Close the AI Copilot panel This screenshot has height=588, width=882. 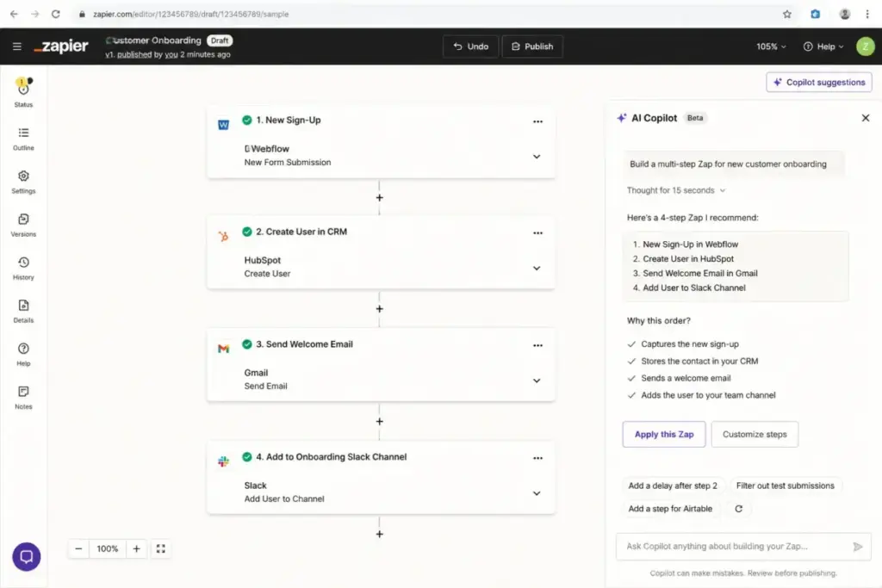tap(865, 118)
